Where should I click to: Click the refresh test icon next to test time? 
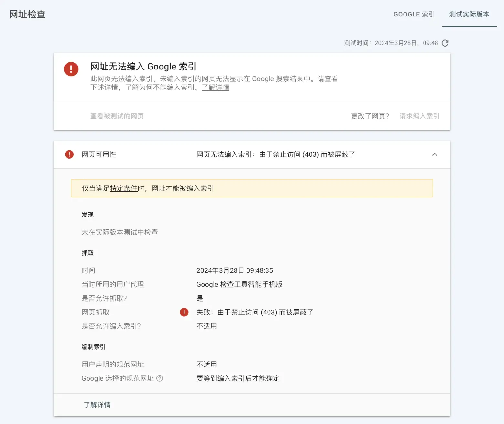[445, 43]
